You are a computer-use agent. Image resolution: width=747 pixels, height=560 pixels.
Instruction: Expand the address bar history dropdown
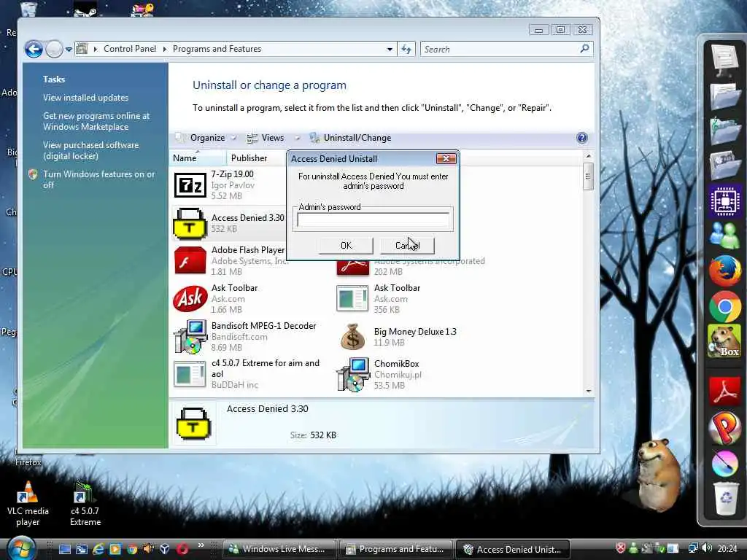tap(390, 49)
